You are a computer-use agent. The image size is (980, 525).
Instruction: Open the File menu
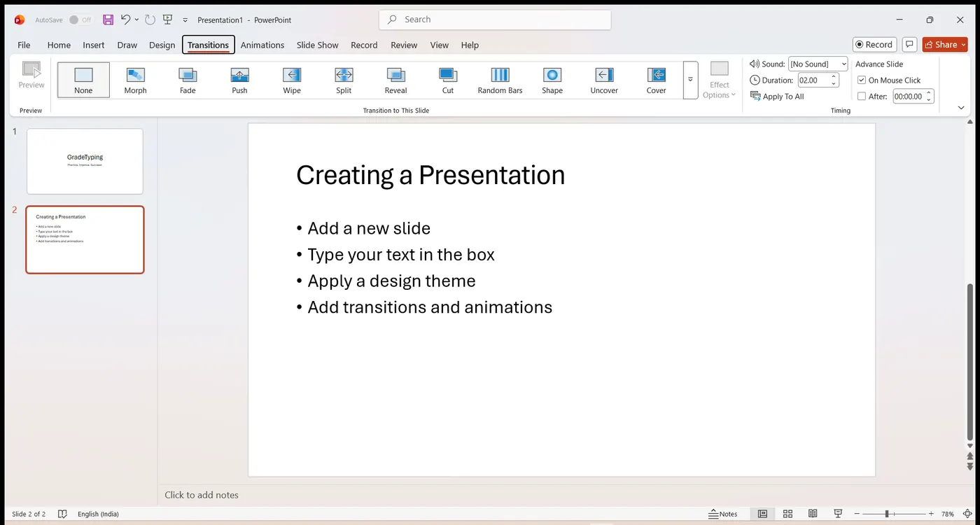[x=24, y=45]
